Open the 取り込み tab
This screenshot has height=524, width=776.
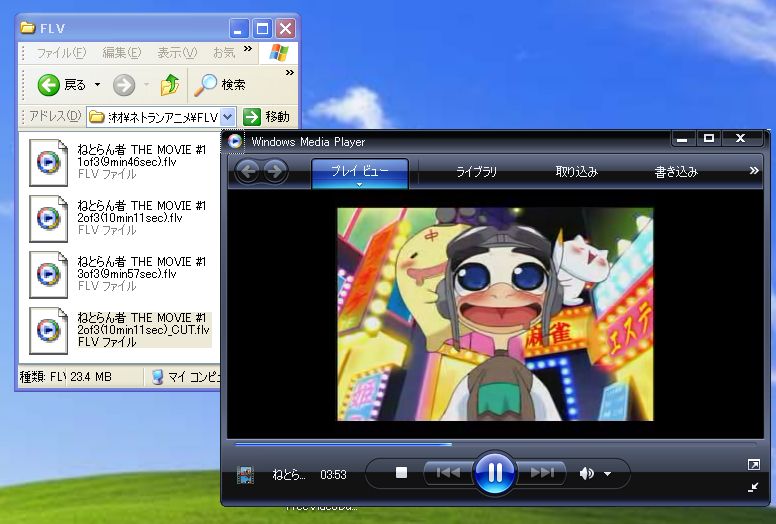[577, 172]
